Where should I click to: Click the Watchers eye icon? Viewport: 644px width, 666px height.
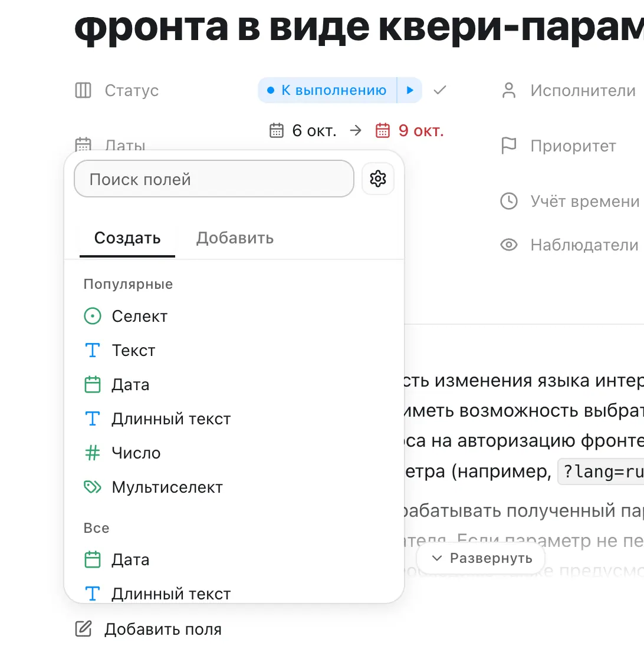click(509, 245)
